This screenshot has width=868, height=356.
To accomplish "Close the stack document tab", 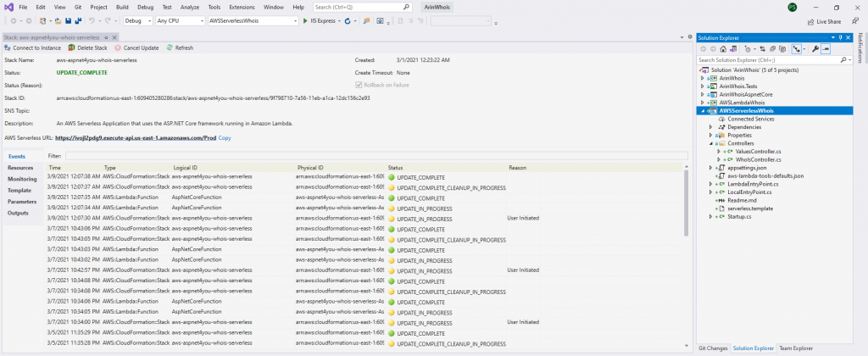I will (115, 37).
